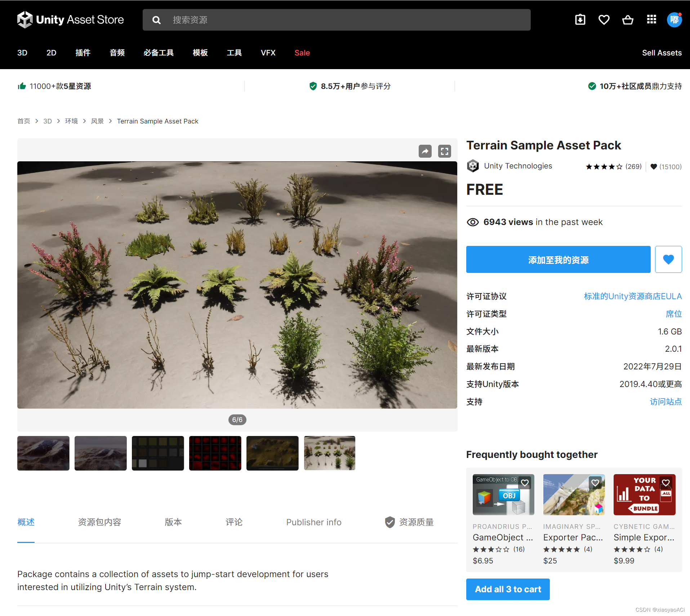Viewport: 690px width, 616px height.
Task: Toggle favorite with the blue heart button
Action: click(668, 259)
